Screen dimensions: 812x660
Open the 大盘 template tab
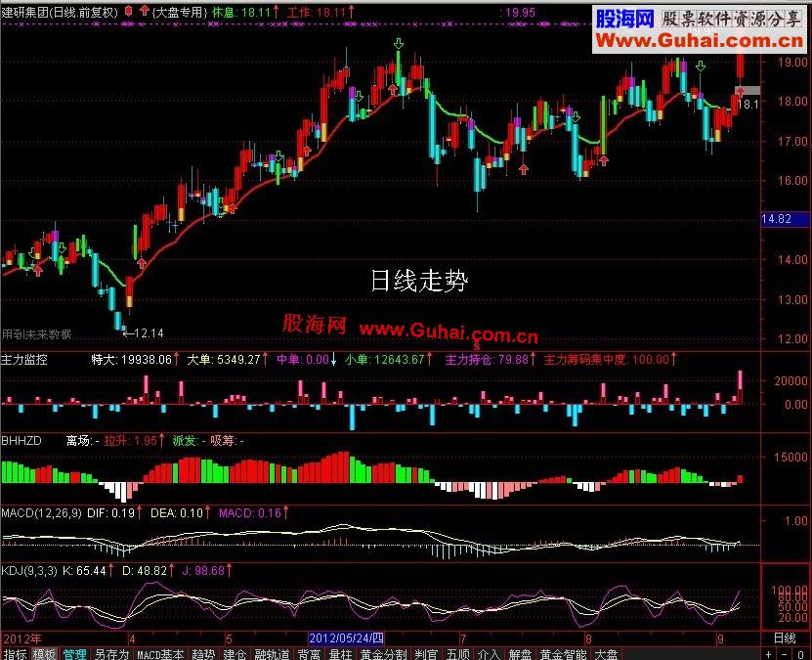point(606,654)
